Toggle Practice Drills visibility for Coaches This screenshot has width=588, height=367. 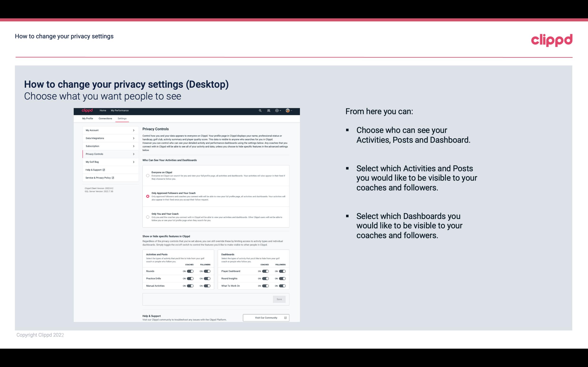click(190, 278)
